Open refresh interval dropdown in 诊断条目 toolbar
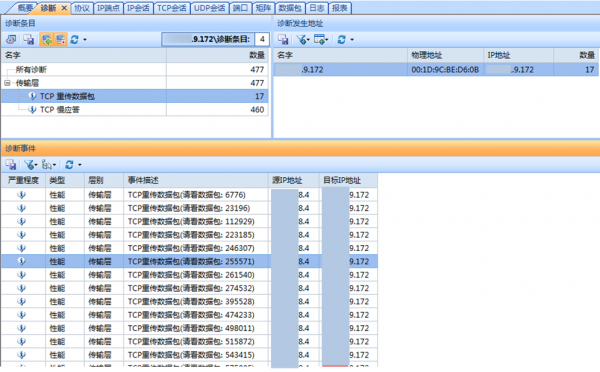Viewport: 600px width, 372px height. pos(85,39)
